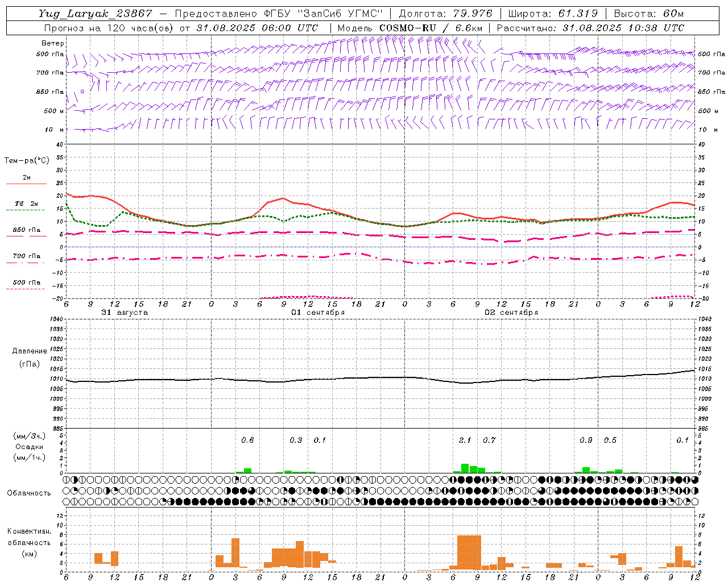Click the 0.3 precipitation value

tap(296, 440)
